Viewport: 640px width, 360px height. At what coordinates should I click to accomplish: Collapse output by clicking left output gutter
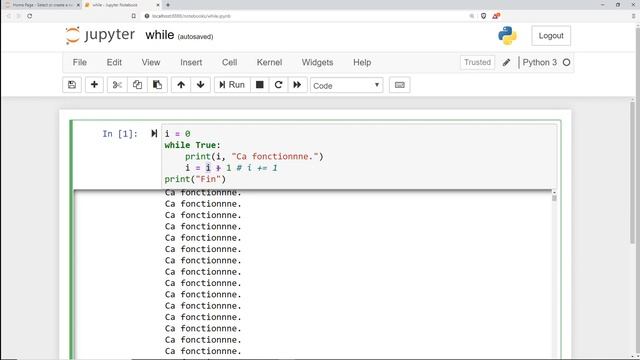point(118,273)
